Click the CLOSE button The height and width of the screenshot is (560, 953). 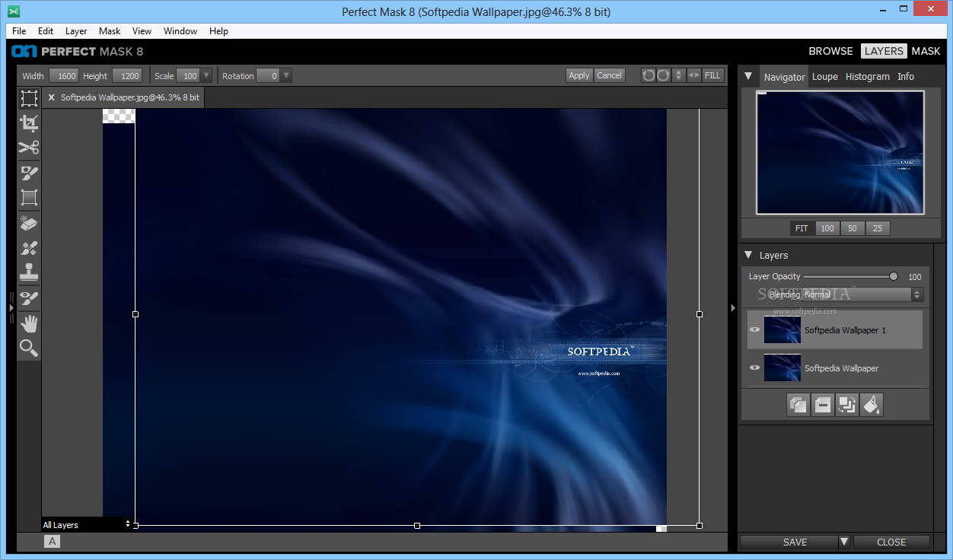891,542
